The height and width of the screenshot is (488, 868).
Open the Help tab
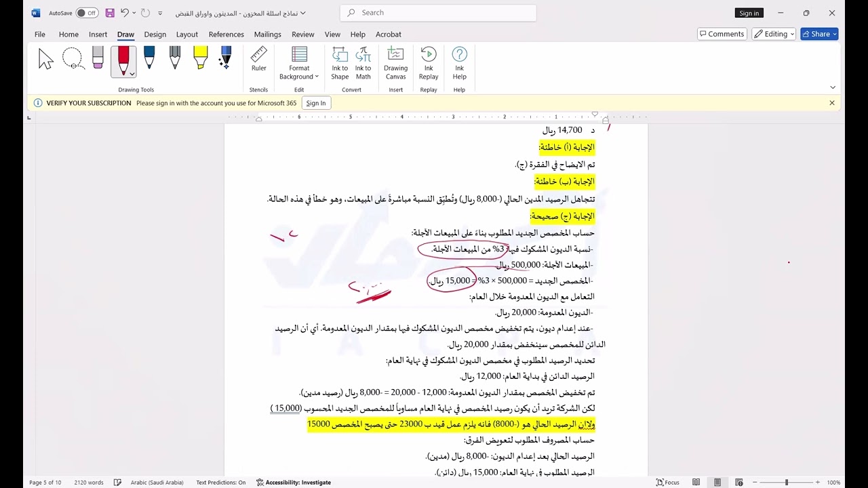358,34
